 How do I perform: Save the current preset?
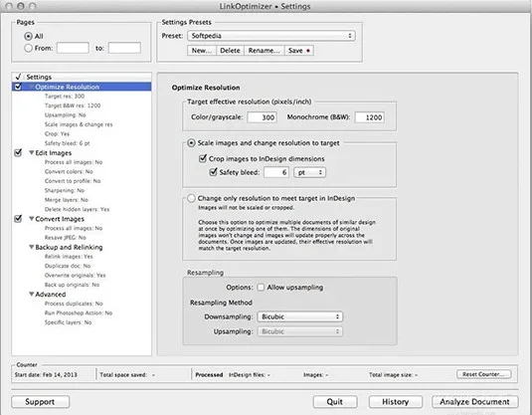click(299, 51)
